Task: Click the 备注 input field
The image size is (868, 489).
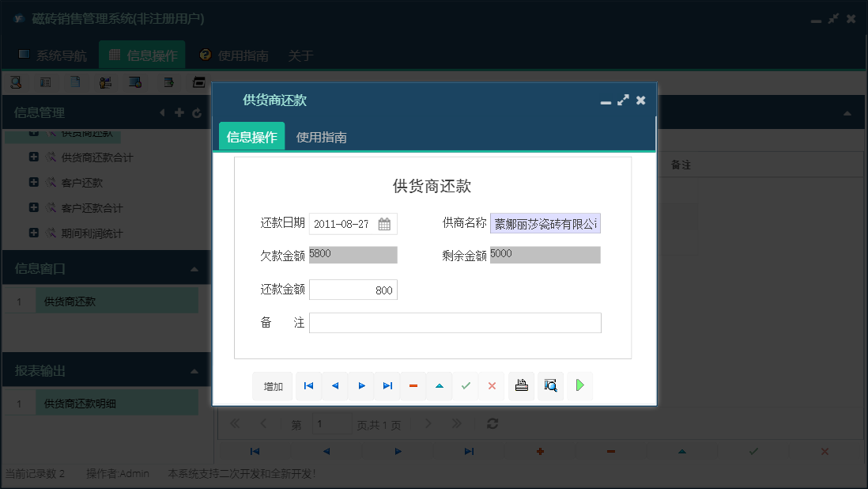Action: point(455,322)
